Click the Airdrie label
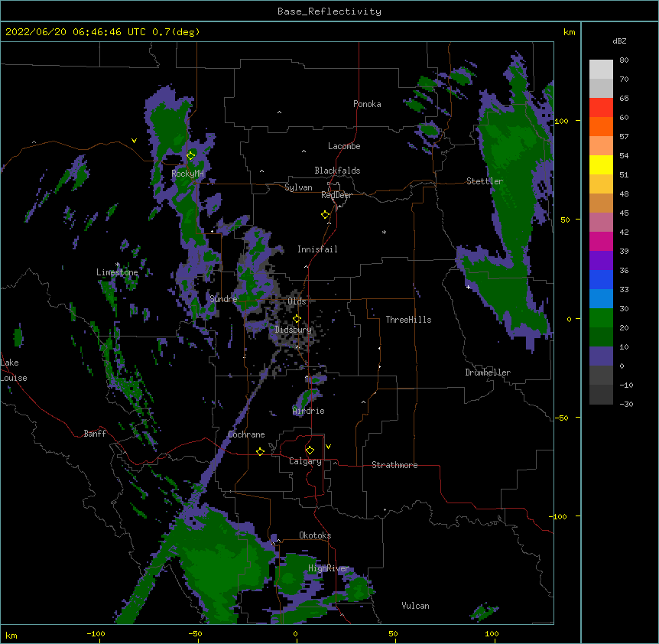This screenshot has width=659, height=644. (x=309, y=411)
